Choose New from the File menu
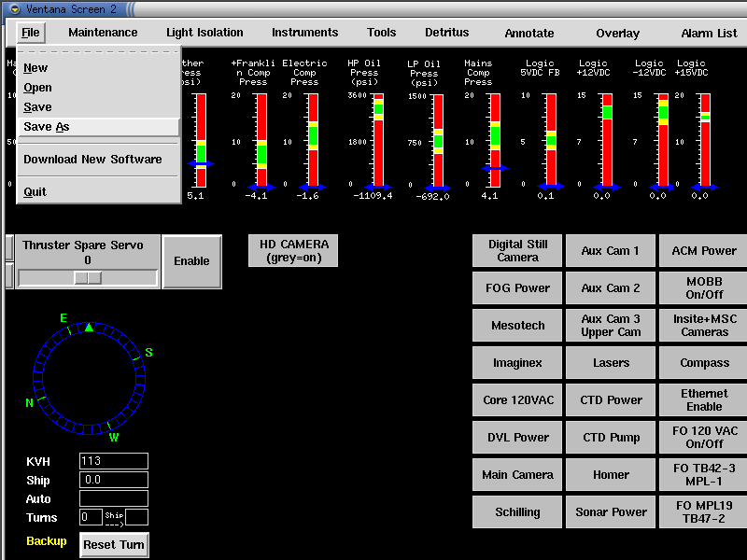Screen dimensions: 747x560 pyautogui.click(x=99, y=67)
